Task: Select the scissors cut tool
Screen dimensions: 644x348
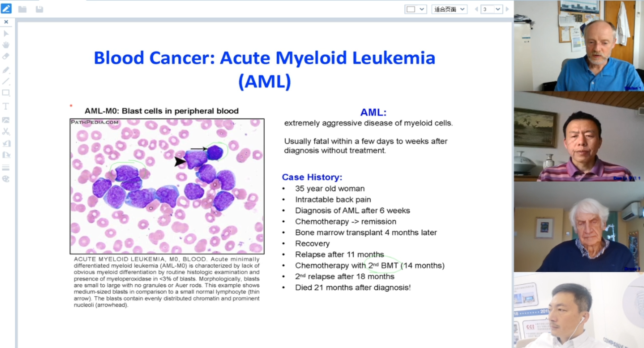Action: [6, 131]
